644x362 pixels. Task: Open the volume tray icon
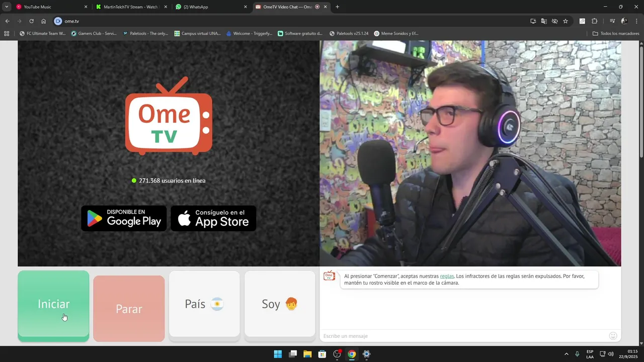pos(611,354)
